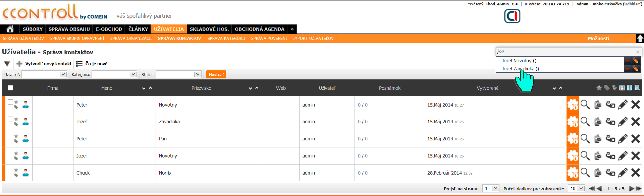The height and width of the screenshot is (196, 644).
Task: Expand the rows per page dropdown
Action: (576, 189)
